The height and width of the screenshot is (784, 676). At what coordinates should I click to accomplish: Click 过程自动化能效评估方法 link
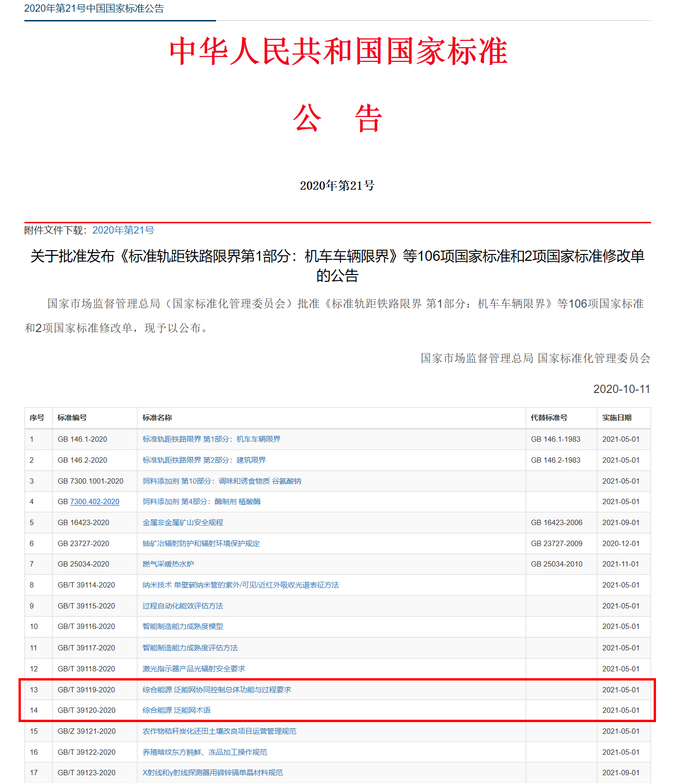click(x=182, y=606)
